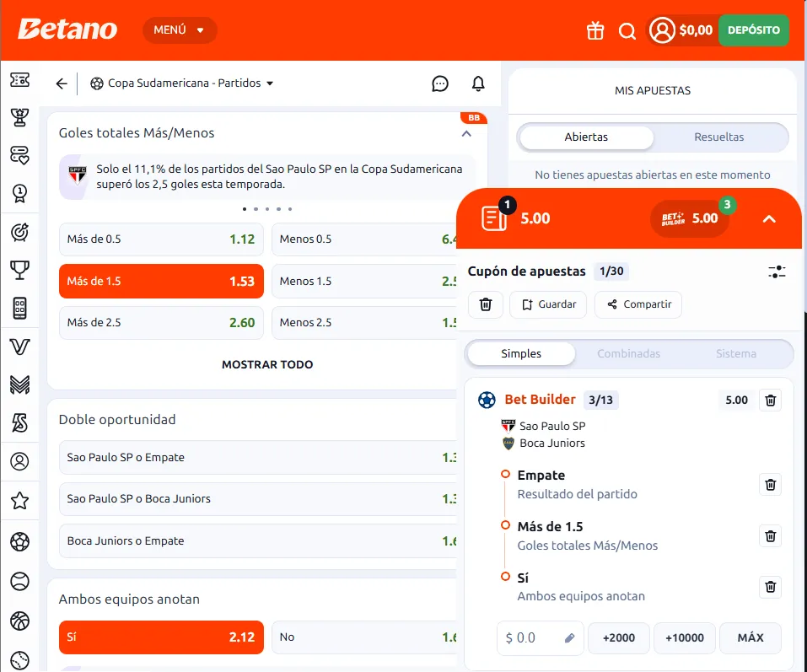Select Boca Juniors o Empate
Viewport: 807px width, 672px height.
(x=258, y=541)
